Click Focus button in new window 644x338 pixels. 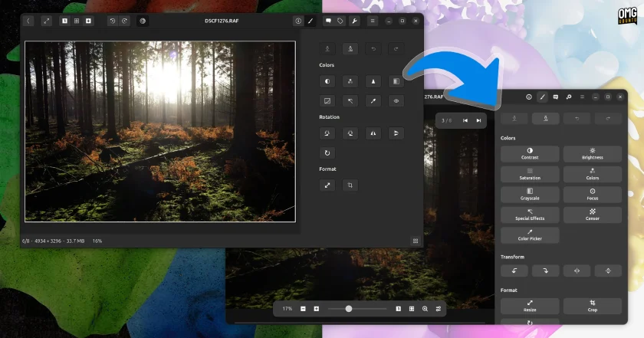click(592, 194)
